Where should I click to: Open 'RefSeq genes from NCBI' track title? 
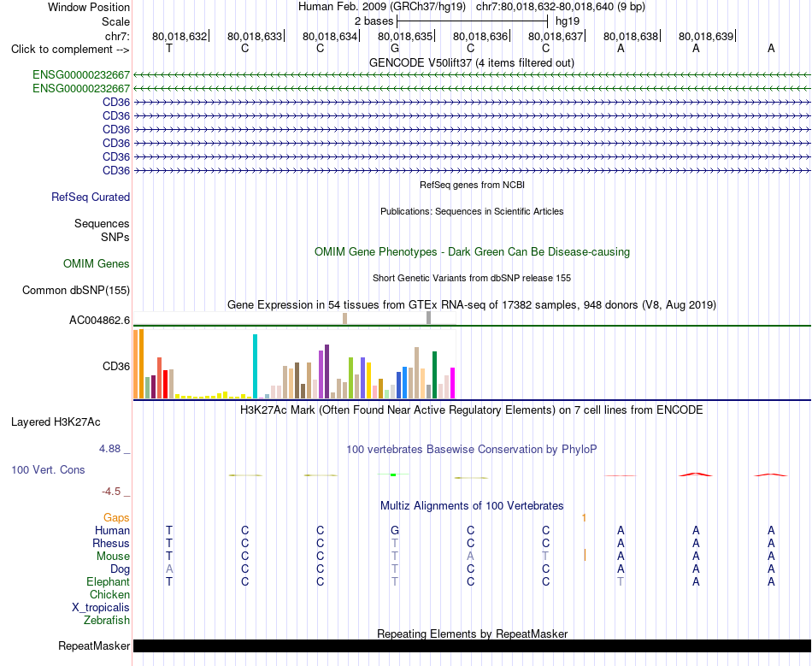point(472,185)
